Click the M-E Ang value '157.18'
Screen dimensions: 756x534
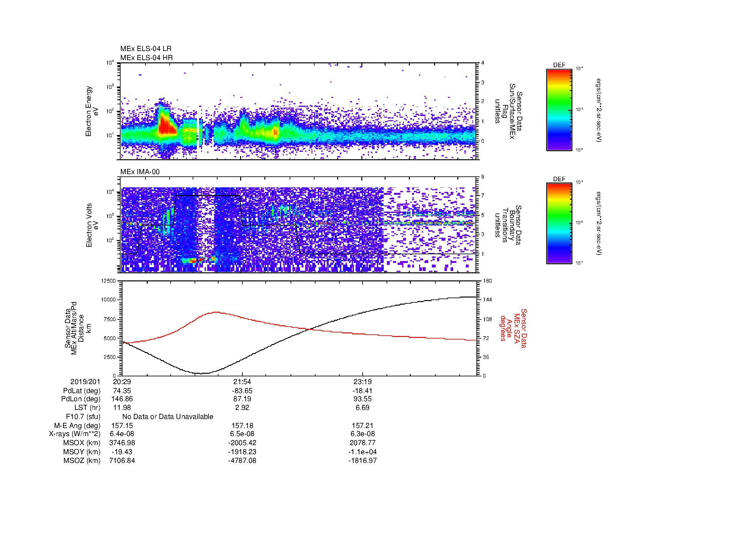[x=242, y=426]
